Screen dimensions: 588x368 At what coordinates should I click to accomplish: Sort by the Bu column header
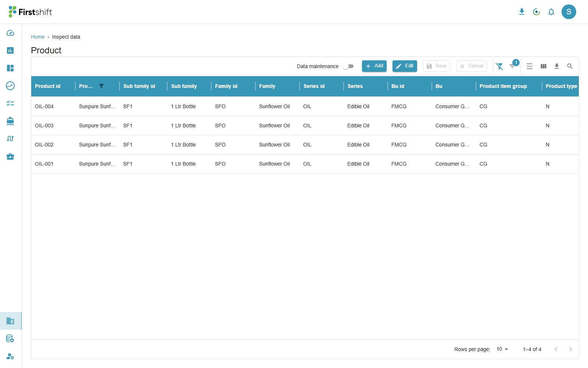point(439,86)
